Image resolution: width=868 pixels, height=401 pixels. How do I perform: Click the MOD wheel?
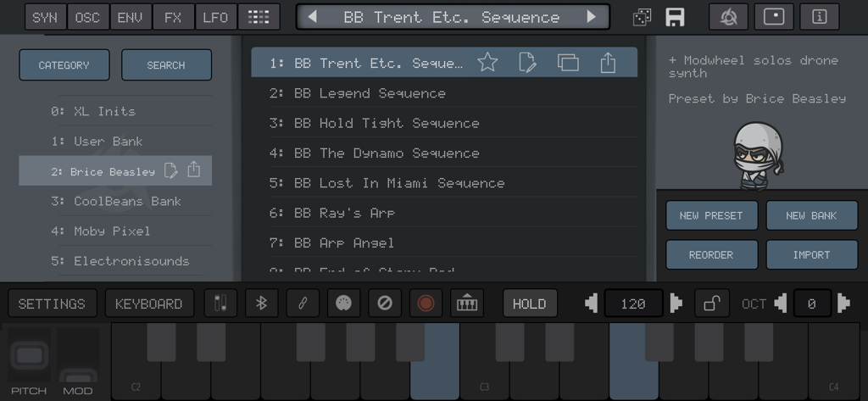[x=78, y=354]
